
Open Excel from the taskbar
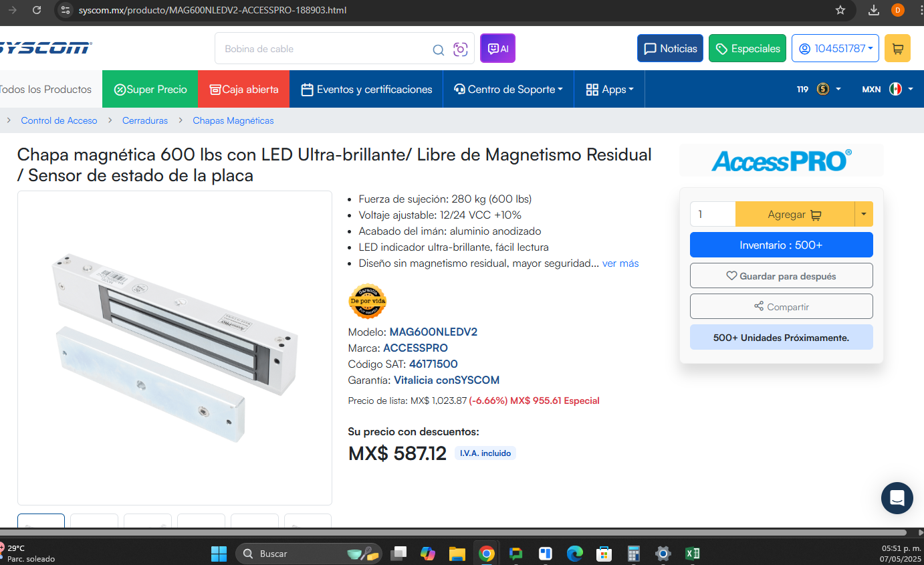pyautogui.click(x=693, y=554)
